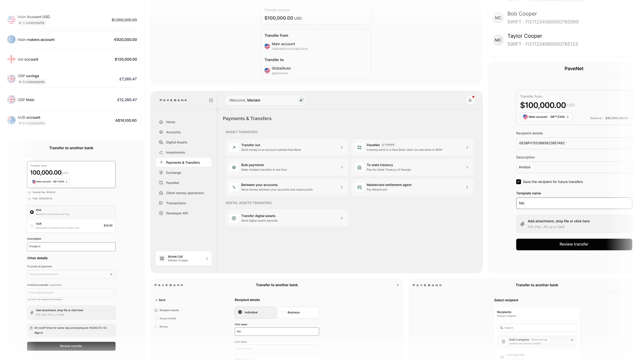Click the Home house icon in sidebar
Viewport: 633px width, 364px height.
pos(161,122)
